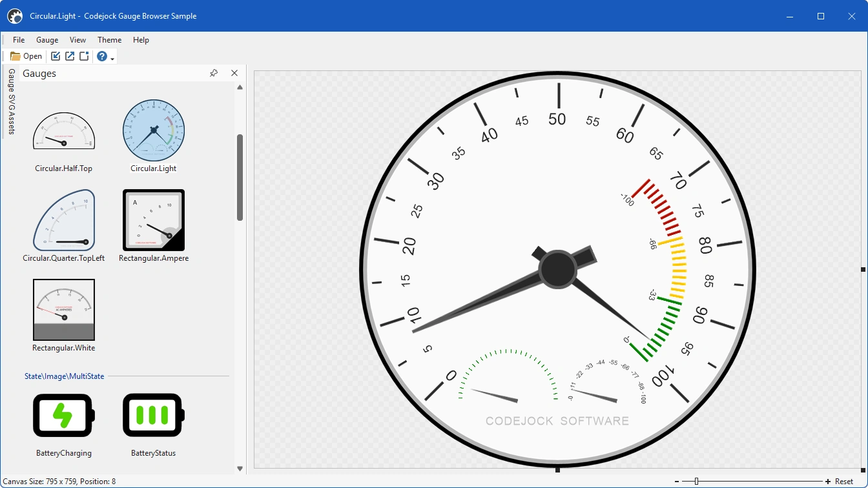Open the View menu

tap(77, 40)
